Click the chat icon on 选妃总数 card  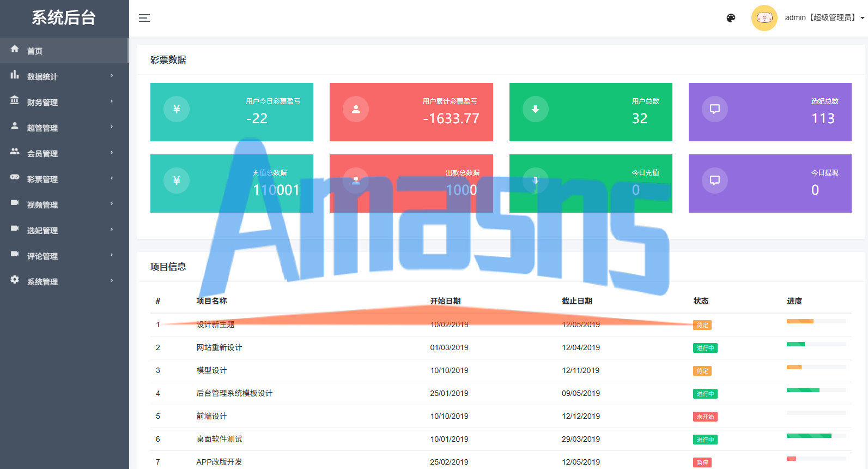(x=715, y=109)
